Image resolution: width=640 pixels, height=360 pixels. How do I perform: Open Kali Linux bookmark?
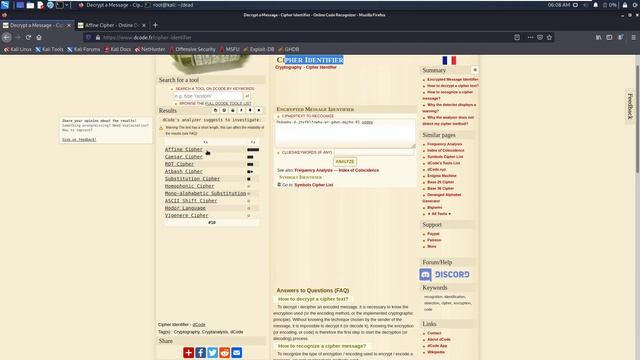[x=18, y=49]
